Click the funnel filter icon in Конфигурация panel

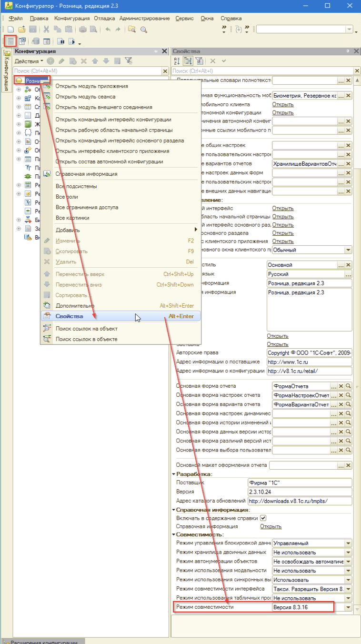[128, 61]
